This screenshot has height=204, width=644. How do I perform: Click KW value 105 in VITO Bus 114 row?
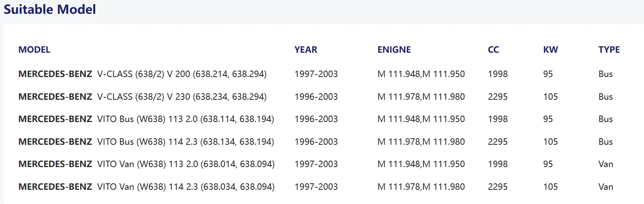550,142
